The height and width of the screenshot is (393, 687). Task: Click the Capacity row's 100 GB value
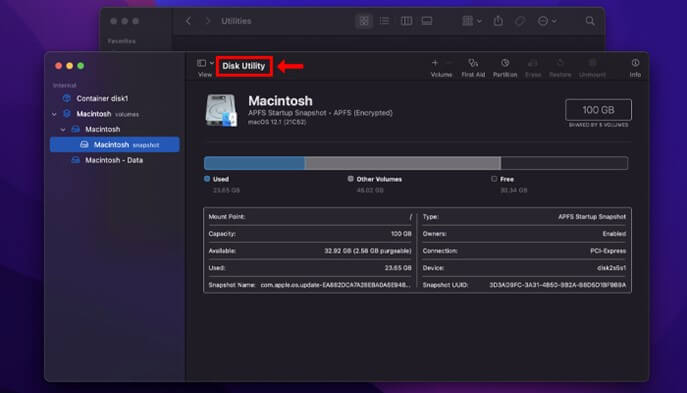pos(401,234)
